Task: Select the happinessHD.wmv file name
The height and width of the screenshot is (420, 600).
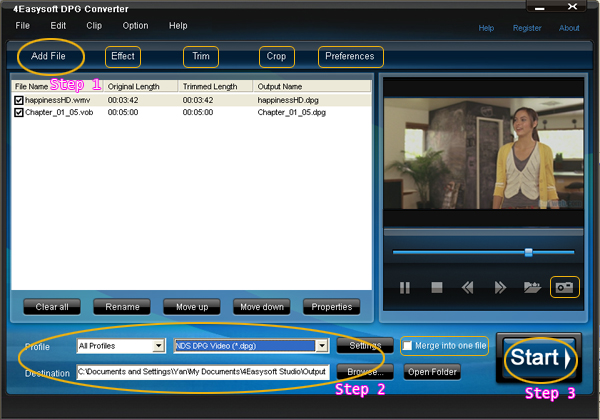Action: coord(58,100)
